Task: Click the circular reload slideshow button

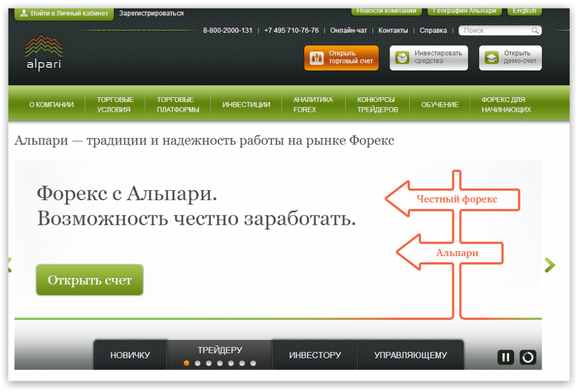Action: coord(528,357)
